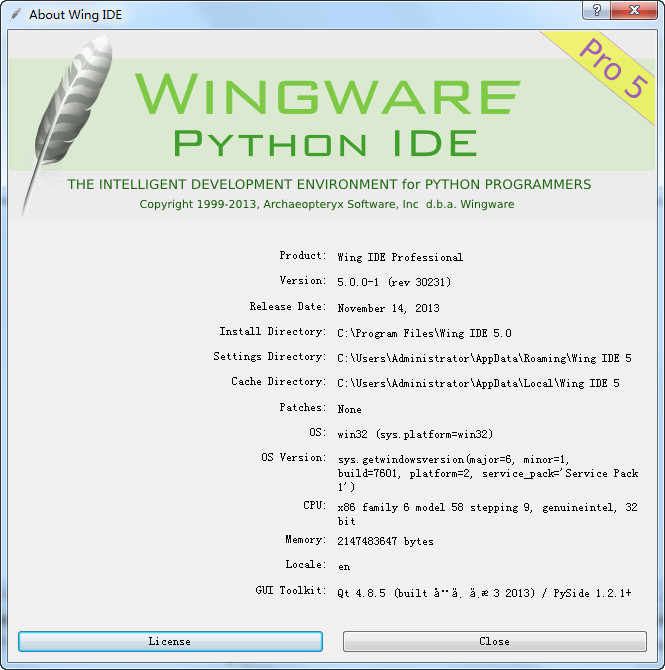
Task: Click the AppData\Roaming settings directory path
Action: coord(484,358)
